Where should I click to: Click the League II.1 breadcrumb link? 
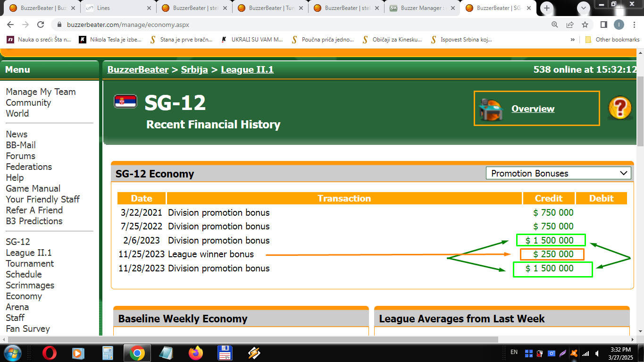[x=247, y=69]
